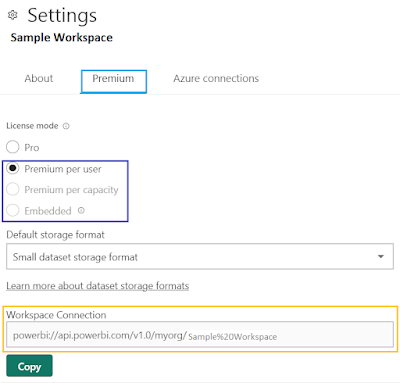Click the Sample Workspace title text
Image resolution: width=400 pixels, height=383 pixels.
tap(62, 37)
